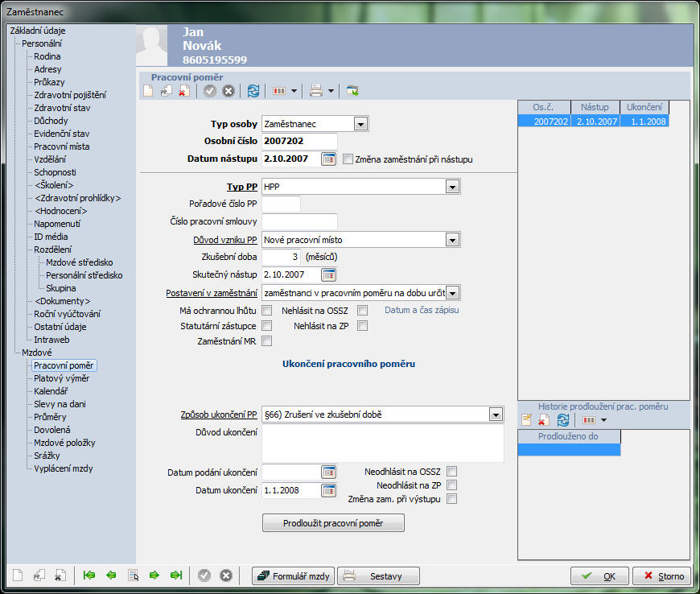Open the Způsob ukončení PP dropdown list
The height and width of the screenshot is (594, 700).
click(x=495, y=415)
